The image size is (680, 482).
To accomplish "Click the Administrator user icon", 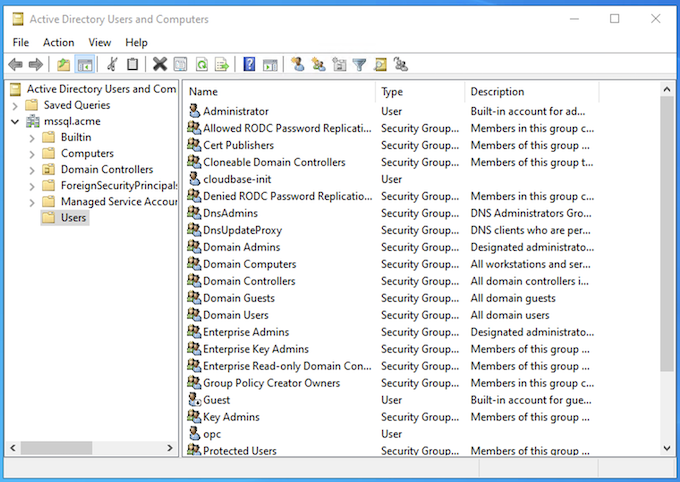I will pyautogui.click(x=195, y=111).
